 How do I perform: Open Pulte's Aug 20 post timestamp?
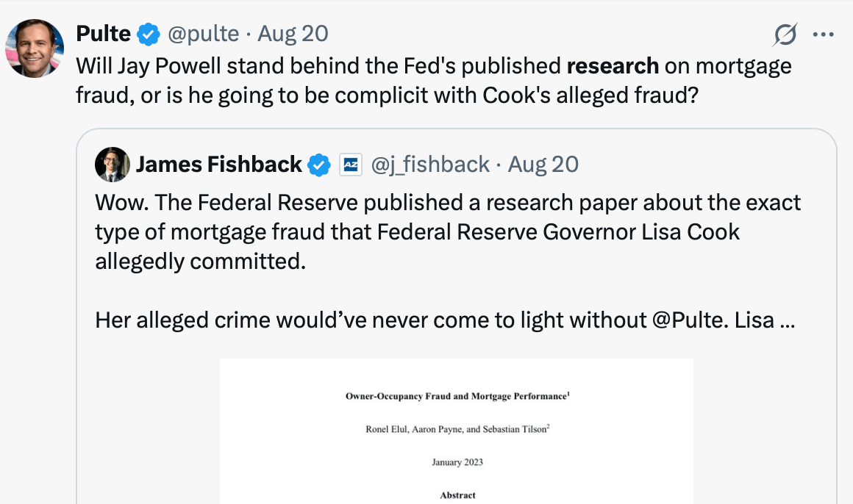293,34
